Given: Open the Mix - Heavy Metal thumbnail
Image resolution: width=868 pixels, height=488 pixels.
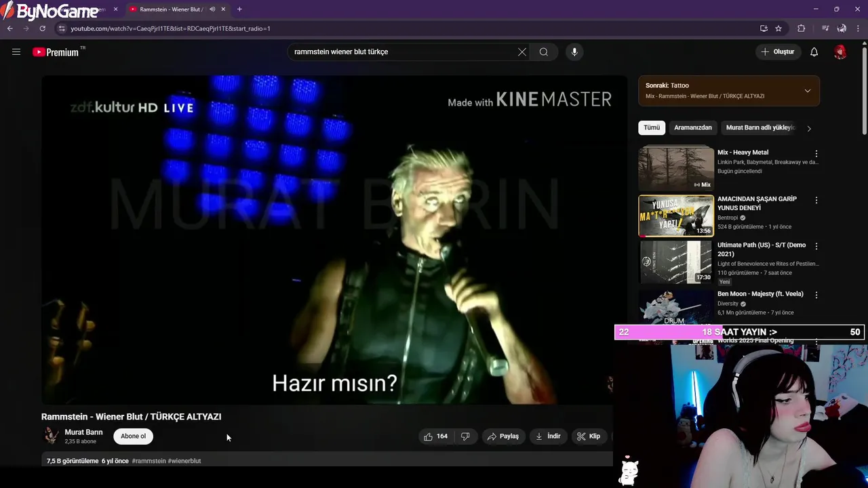Looking at the screenshot, I should point(676,168).
